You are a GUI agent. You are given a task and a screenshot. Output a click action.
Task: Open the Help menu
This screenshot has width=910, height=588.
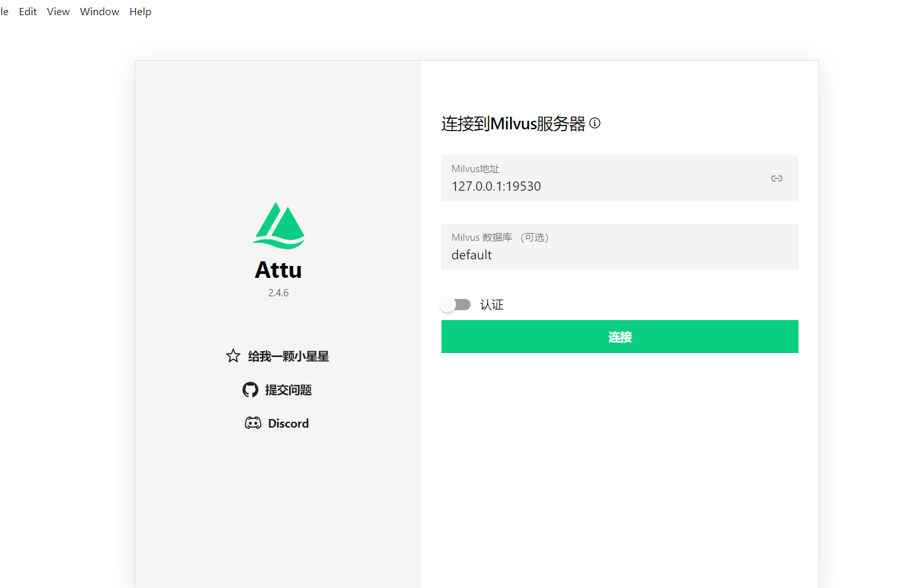141,11
